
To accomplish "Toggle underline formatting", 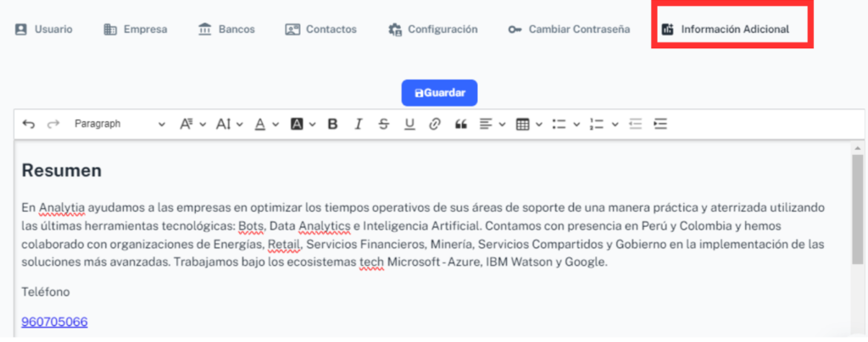I will [x=409, y=124].
